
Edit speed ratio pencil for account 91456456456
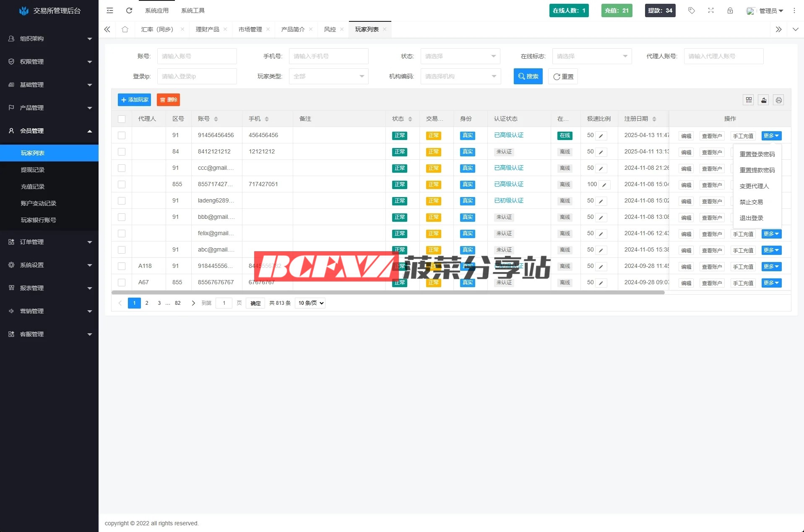pos(601,136)
